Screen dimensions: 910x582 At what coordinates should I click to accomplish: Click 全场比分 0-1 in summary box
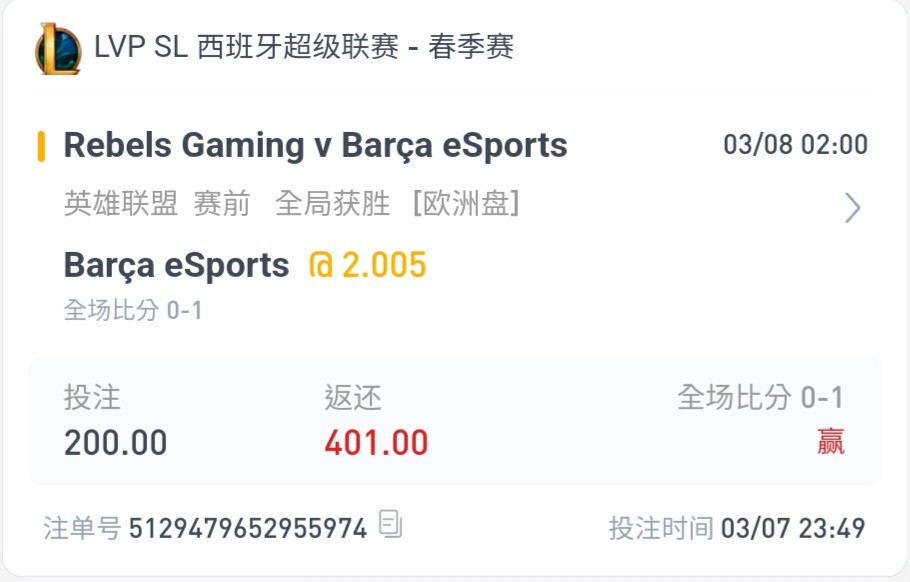760,398
